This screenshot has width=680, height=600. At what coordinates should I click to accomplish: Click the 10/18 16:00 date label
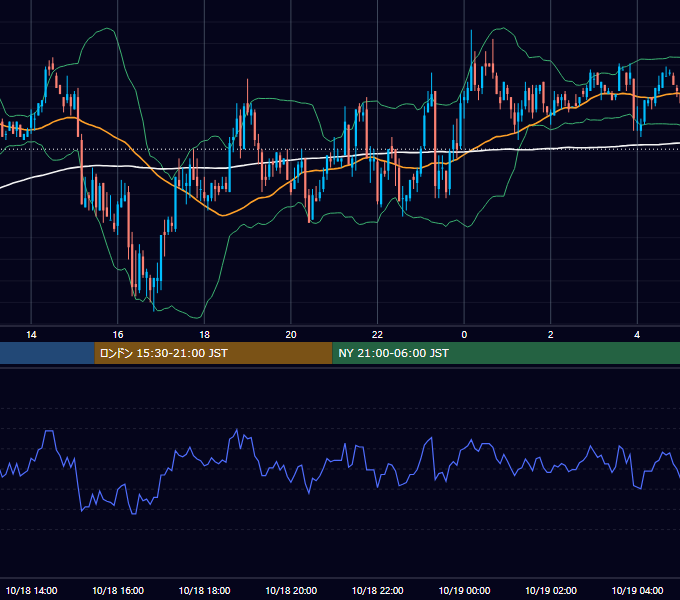118,590
